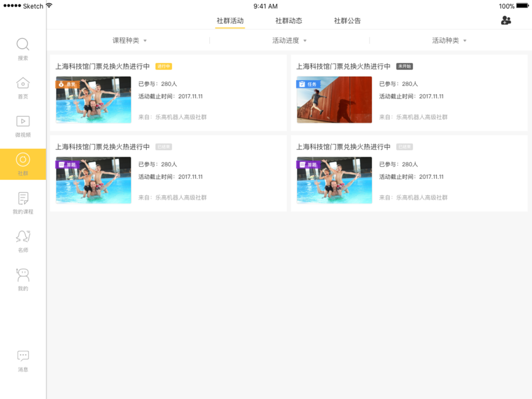Click the 进行中 status tag
532x399 pixels.
(x=164, y=66)
